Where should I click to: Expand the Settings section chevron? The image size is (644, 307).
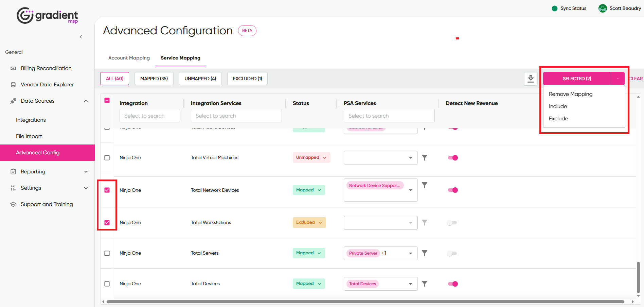click(86, 188)
